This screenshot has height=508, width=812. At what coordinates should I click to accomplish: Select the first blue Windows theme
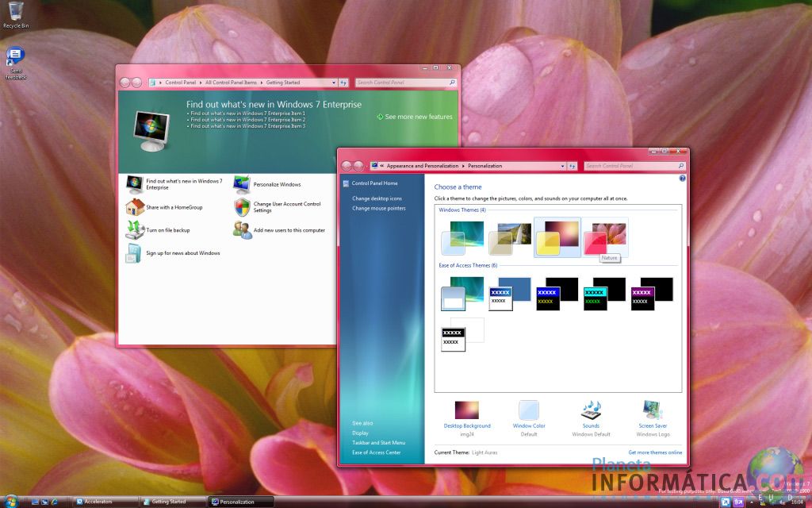pyautogui.click(x=462, y=237)
